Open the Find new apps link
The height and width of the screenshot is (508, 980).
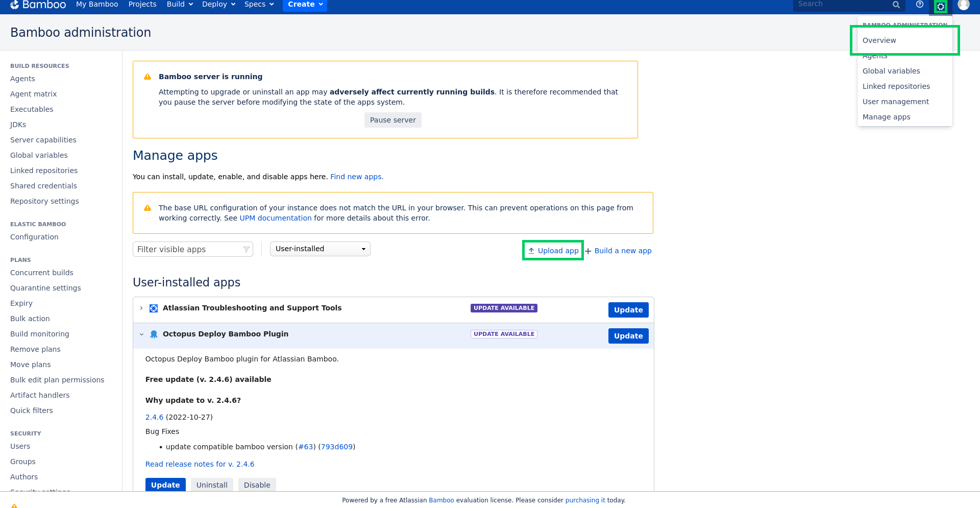coord(357,177)
